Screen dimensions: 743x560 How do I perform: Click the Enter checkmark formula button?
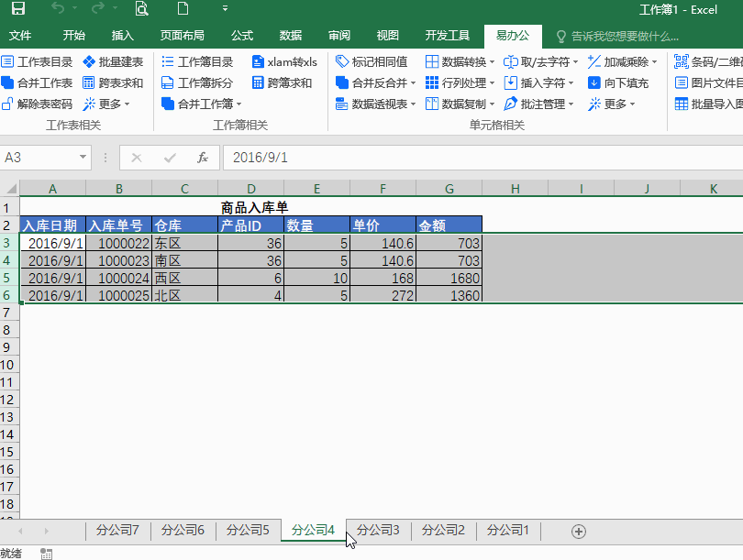click(170, 158)
